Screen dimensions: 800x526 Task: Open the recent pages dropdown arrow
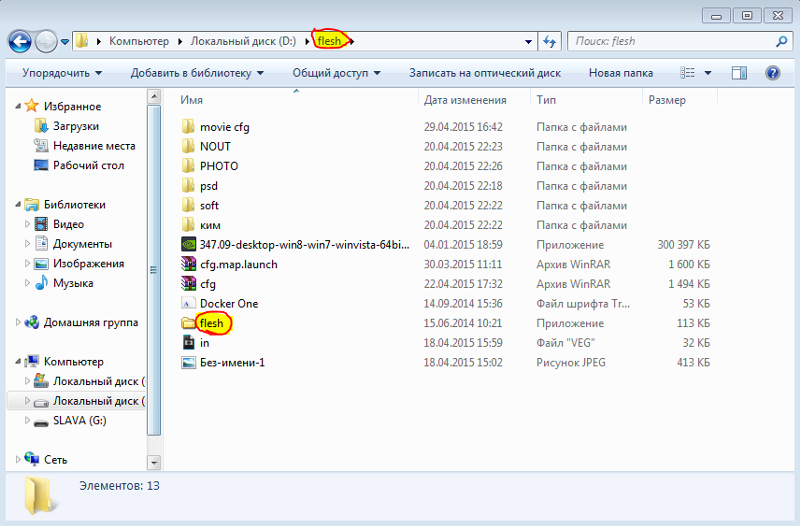65,42
